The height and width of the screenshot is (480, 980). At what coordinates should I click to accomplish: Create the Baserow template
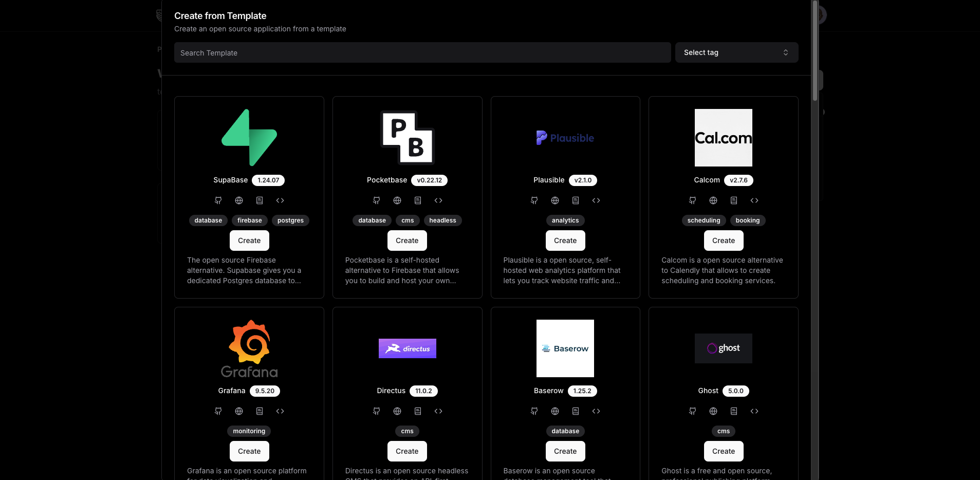(x=565, y=451)
